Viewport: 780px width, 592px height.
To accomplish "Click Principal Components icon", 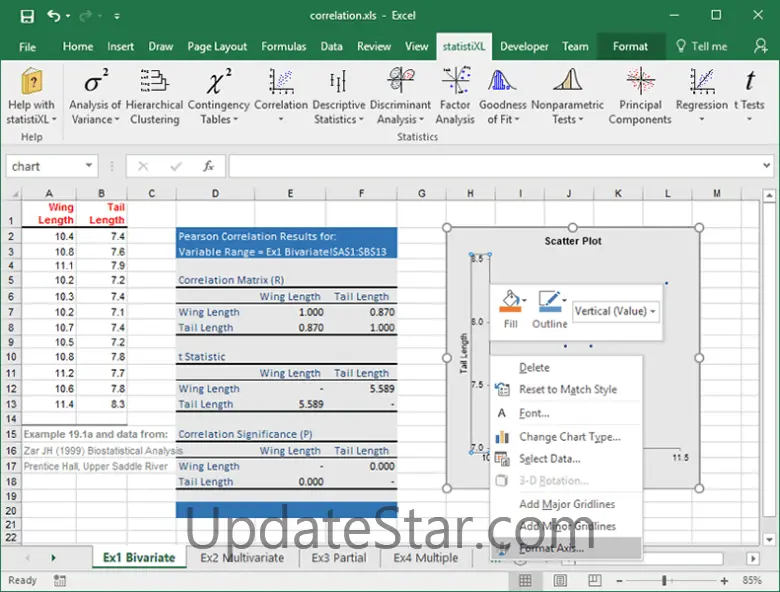I will [x=641, y=81].
